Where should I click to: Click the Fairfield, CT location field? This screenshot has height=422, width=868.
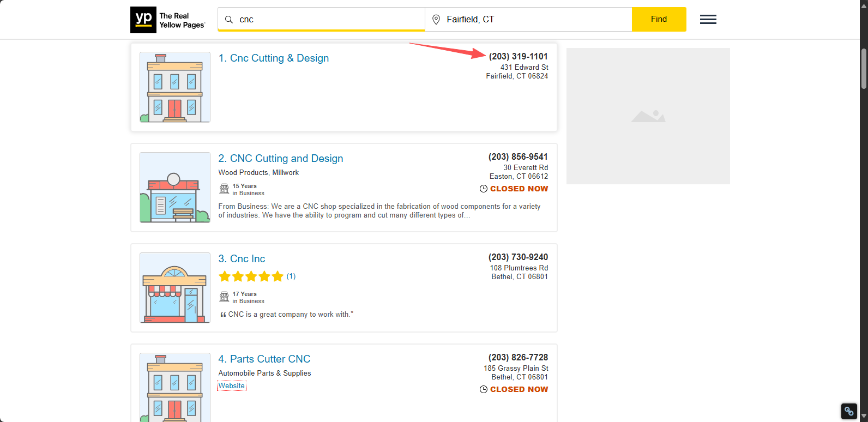pyautogui.click(x=528, y=20)
